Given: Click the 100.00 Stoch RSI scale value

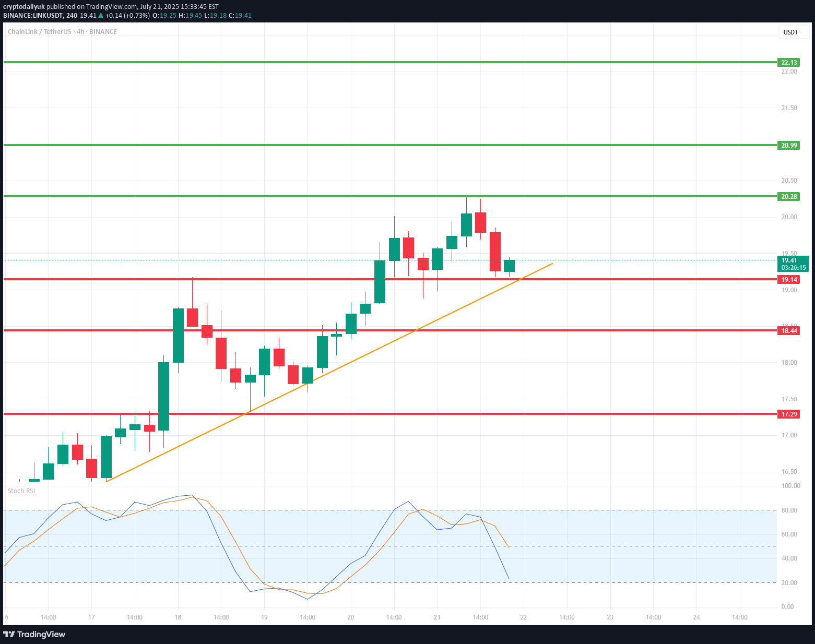Looking at the screenshot, I should pyautogui.click(x=790, y=486).
